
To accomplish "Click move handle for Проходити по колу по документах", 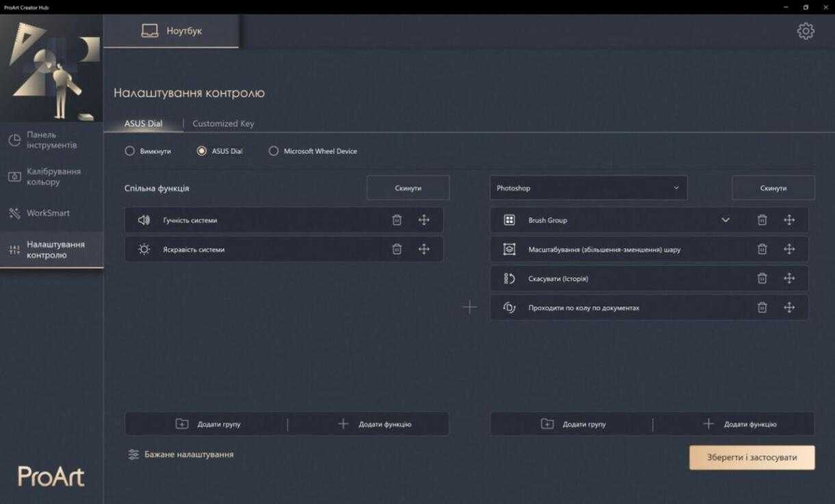I will pyautogui.click(x=789, y=308).
